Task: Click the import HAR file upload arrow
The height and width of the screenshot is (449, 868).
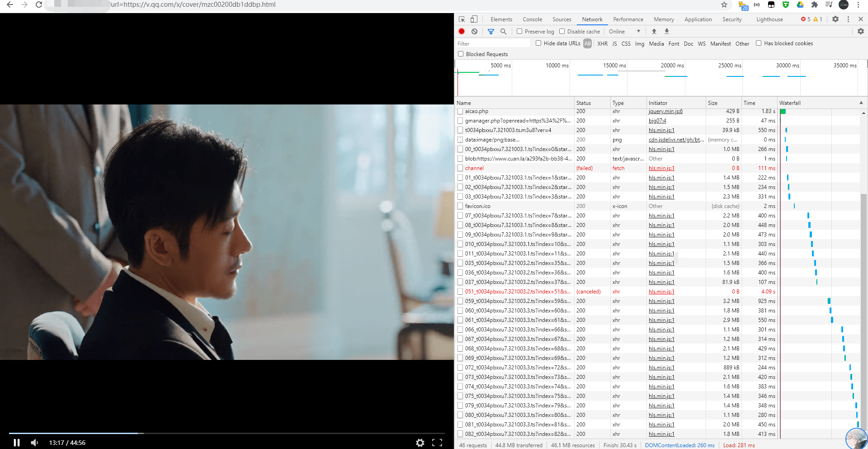Action: (654, 31)
